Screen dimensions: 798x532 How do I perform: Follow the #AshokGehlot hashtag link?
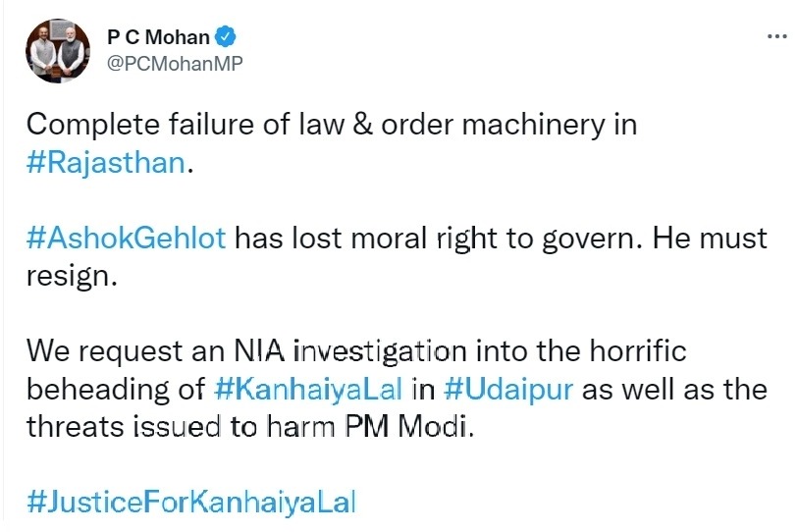click(x=127, y=238)
